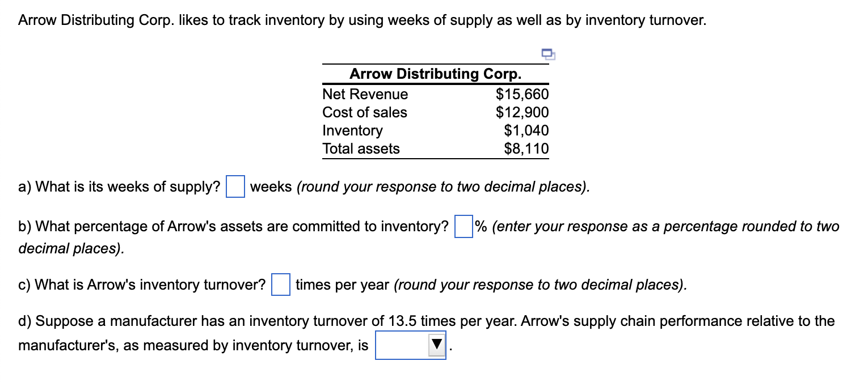Click the Total assets row label
The image size is (868, 382).
(361, 148)
